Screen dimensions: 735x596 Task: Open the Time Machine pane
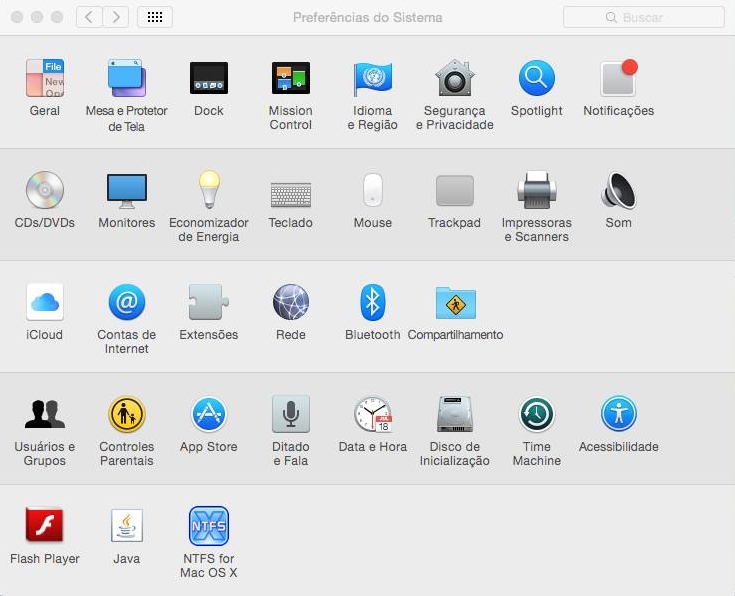[x=537, y=415]
